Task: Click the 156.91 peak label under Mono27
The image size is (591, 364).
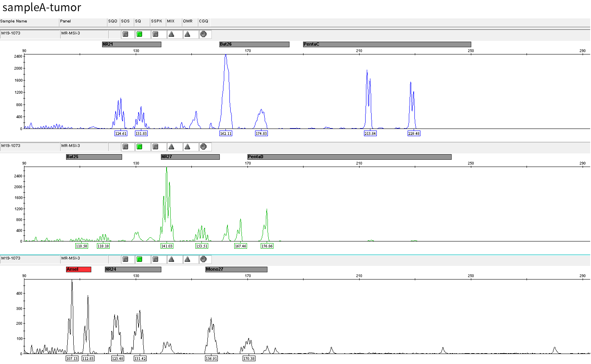Action: click(211, 358)
